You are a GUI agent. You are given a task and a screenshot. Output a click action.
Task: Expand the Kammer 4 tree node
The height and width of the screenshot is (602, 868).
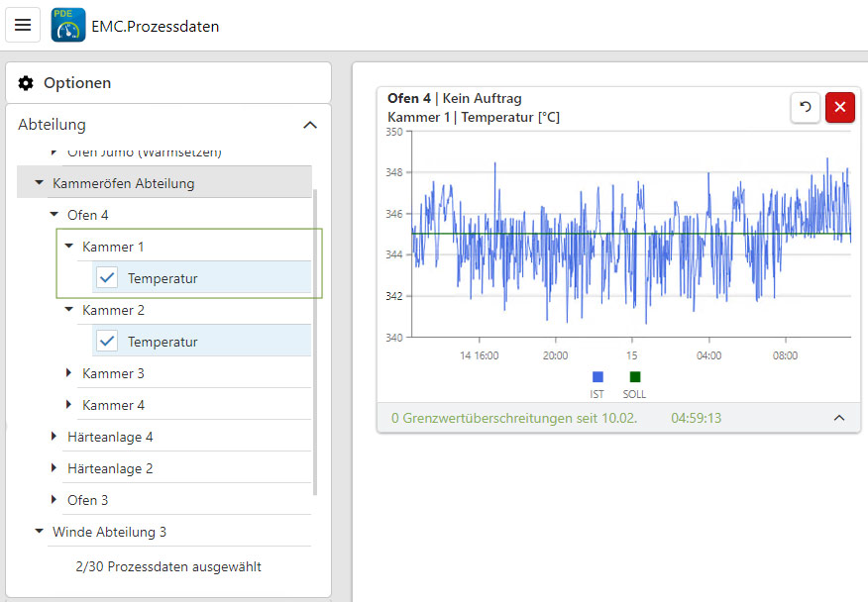[x=69, y=405]
